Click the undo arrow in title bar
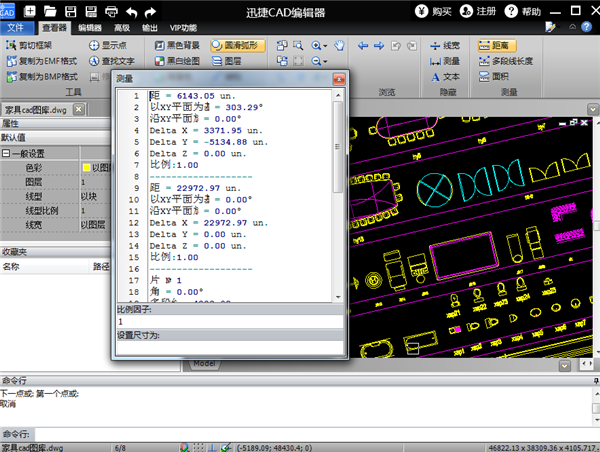 click(x=131, y=11)
